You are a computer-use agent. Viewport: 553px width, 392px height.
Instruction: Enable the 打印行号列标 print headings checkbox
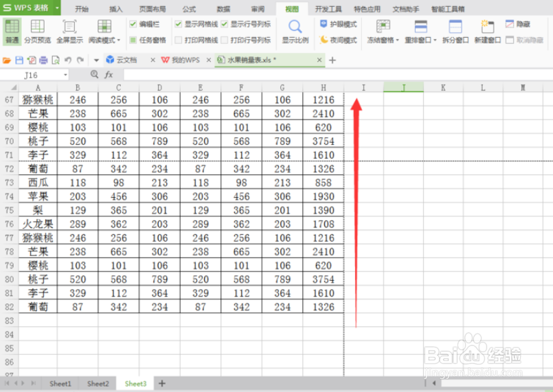click(x=225, y=40)
